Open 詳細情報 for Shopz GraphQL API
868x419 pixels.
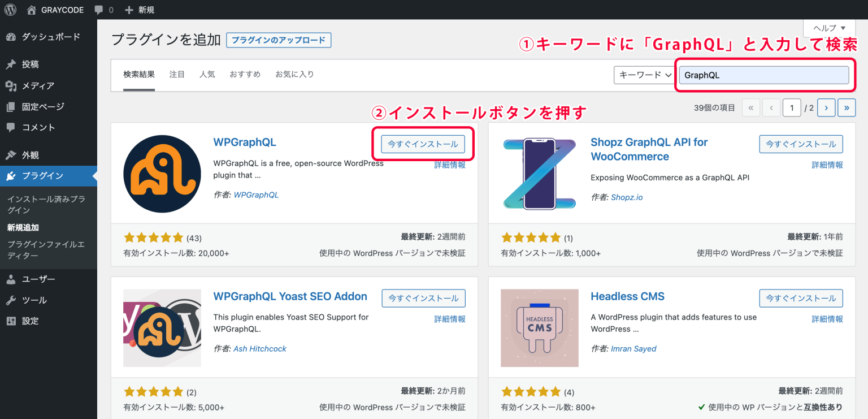[x=827, y=165]
